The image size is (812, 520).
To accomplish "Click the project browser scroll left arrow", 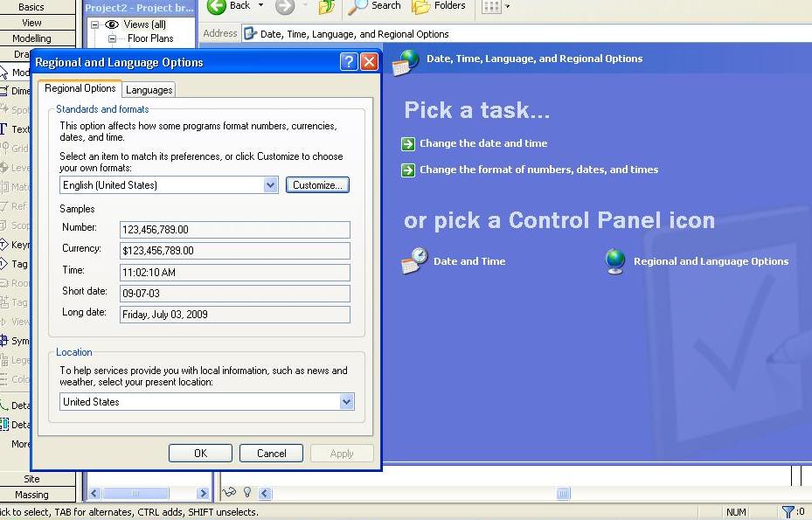I will [94, 493].
